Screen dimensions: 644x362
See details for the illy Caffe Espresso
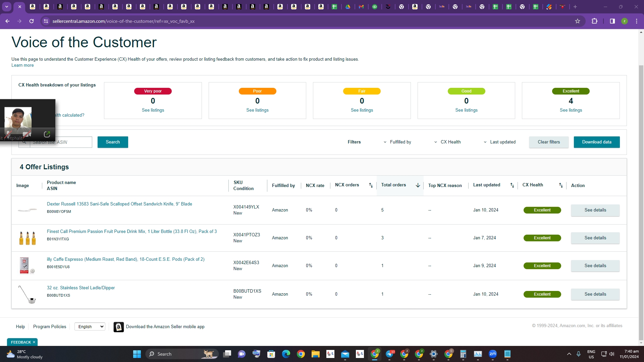pos(595,266)
